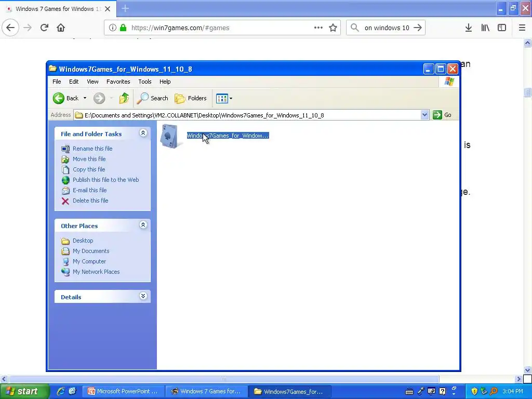Expand the Details panel
Screen dimensions: 532x399
point(143,296)
